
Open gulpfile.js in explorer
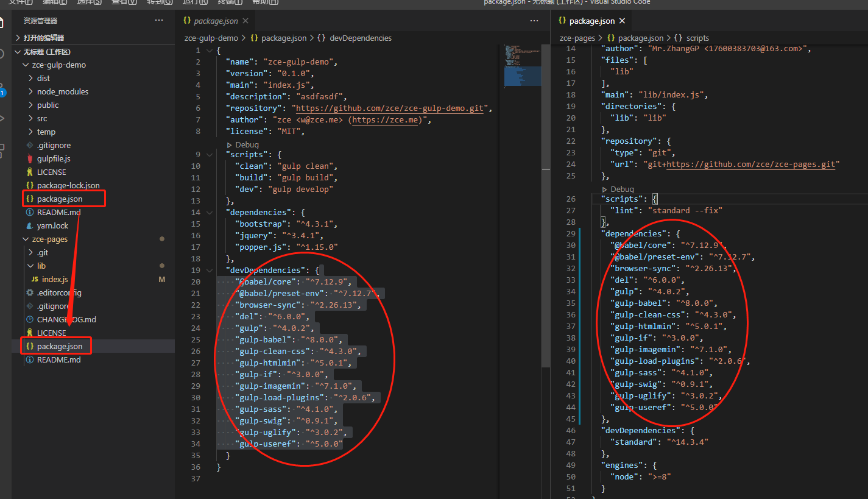pyautogui.click(x=54, y=158)
